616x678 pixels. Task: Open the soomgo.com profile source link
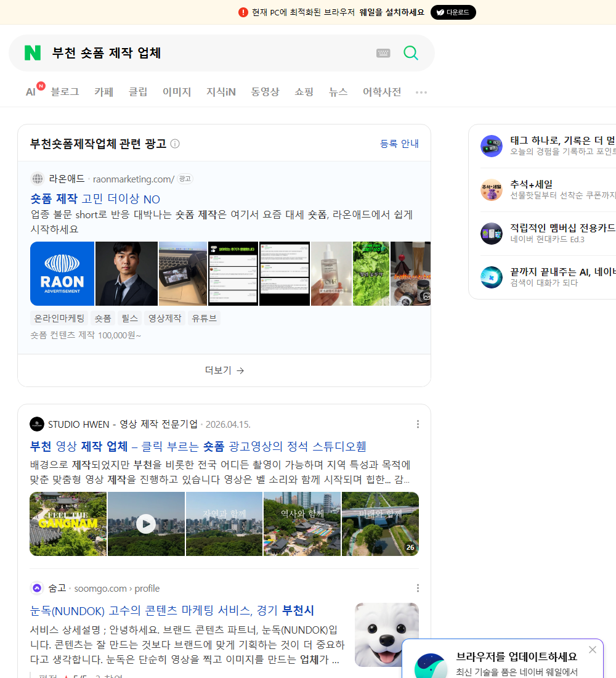pos(116,589)
